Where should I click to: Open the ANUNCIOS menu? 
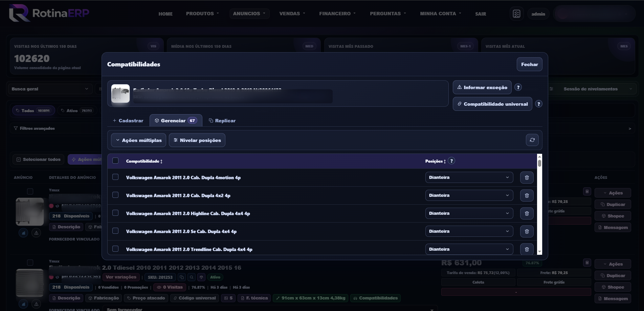pos(249,14)
